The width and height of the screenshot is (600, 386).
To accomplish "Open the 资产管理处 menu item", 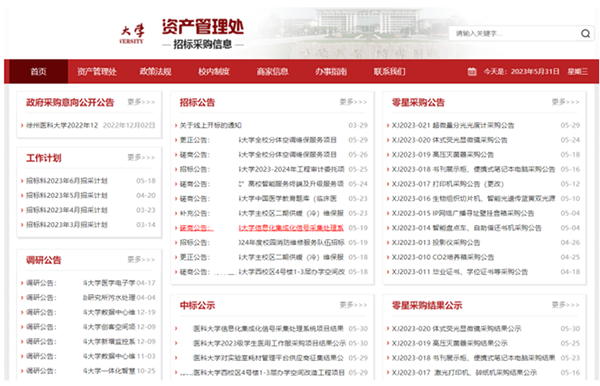I will point(97,72).
